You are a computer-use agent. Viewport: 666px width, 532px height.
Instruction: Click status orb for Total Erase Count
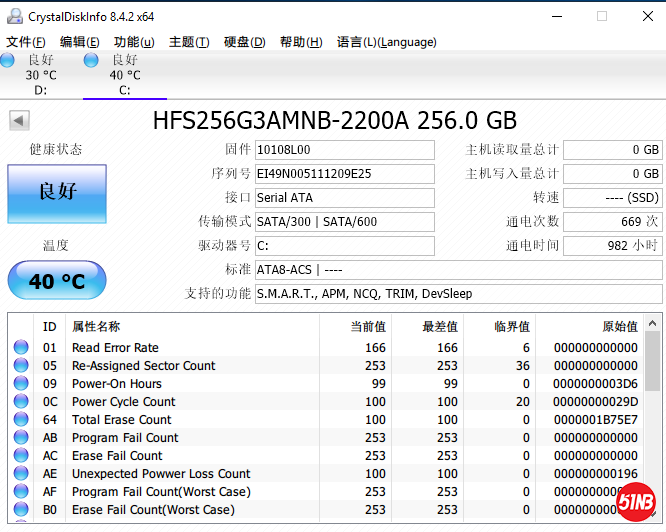coord(21,420)
